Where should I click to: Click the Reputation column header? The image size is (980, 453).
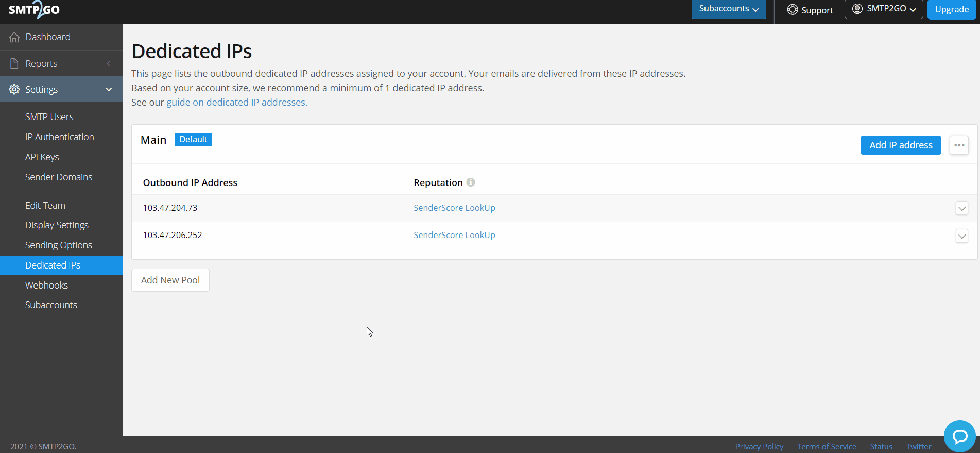click(x=438, y=182)
